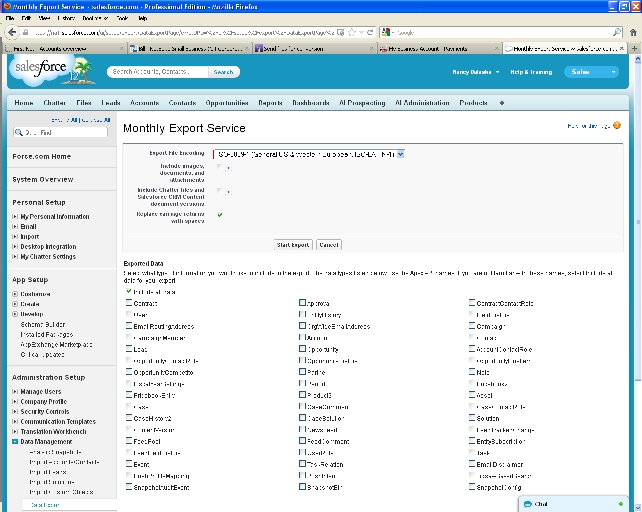Open the Firefox File menu

click(10, 18)
